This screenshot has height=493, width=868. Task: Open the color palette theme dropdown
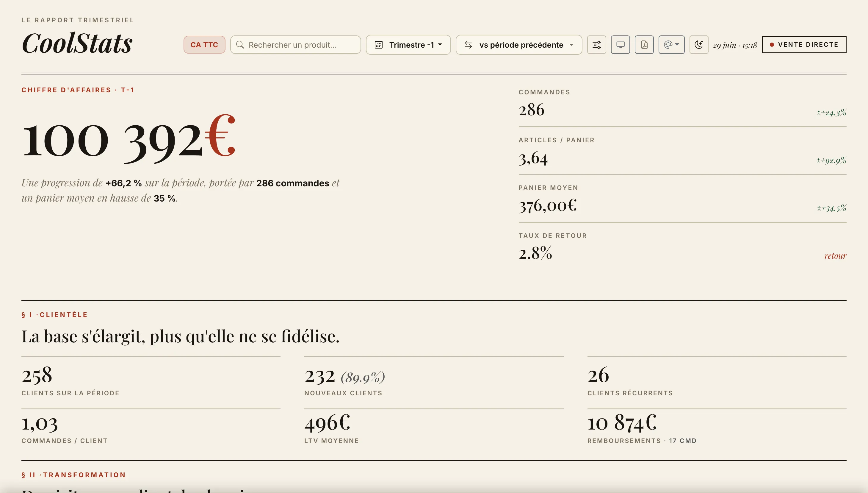[671, 45]
